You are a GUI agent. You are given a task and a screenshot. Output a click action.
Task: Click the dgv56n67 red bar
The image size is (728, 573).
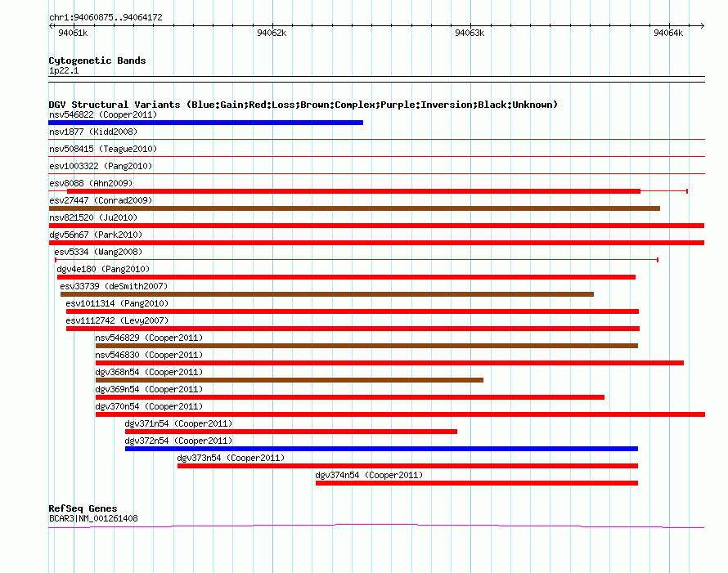pos(376,243)
